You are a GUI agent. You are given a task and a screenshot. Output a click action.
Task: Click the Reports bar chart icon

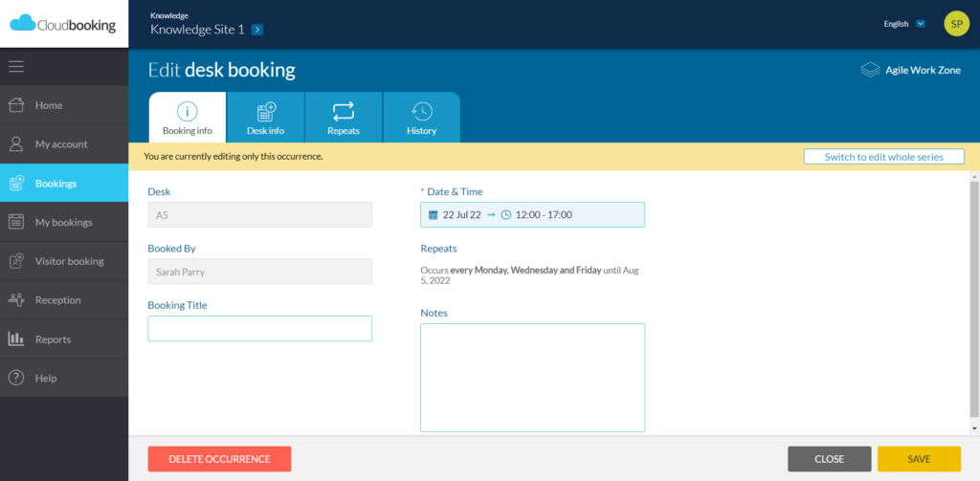(16, 339)
